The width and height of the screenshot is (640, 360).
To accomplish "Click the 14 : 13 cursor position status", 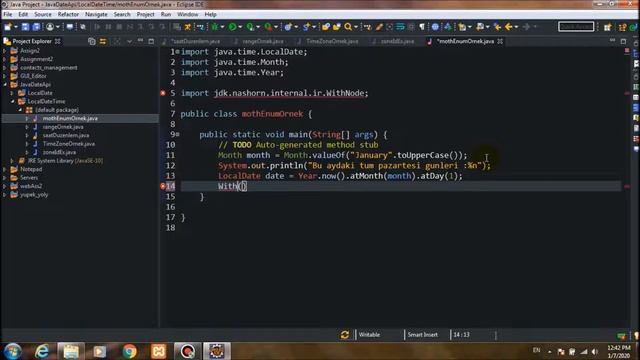I will click(x=461, y=335).
